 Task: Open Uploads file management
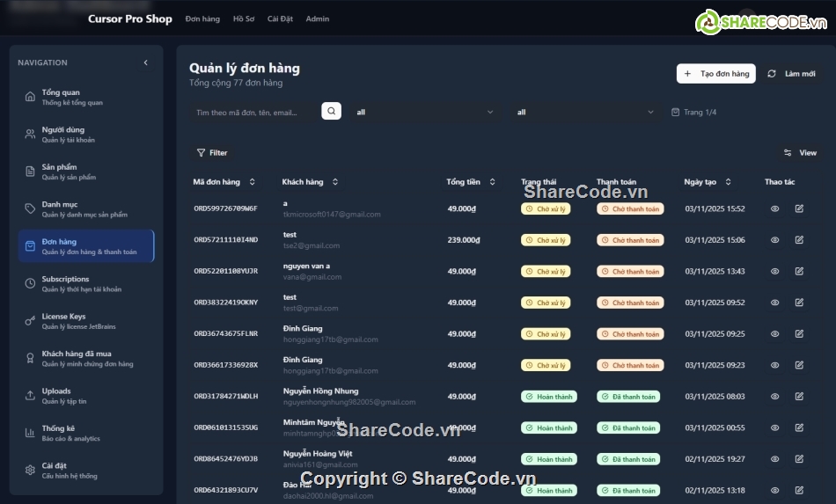coord(86,395)
